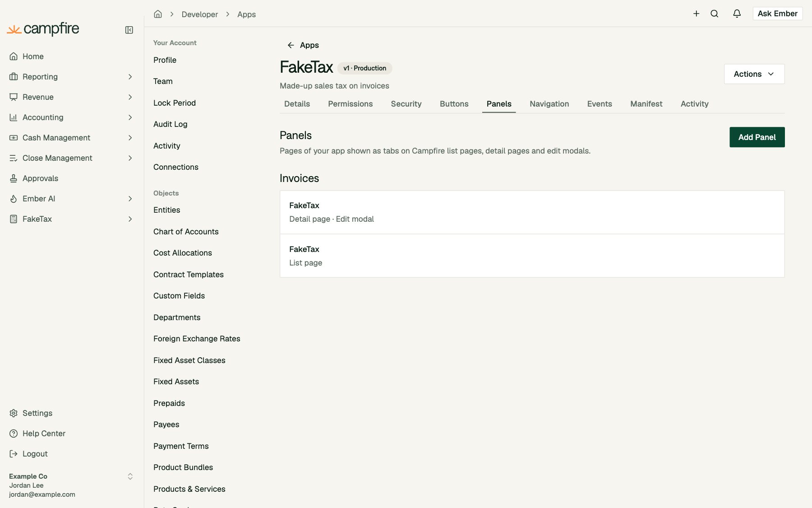This screenshot has height=508, width=812.
Task: Open Chart of Accounts
Action: [x=186, y=232]
